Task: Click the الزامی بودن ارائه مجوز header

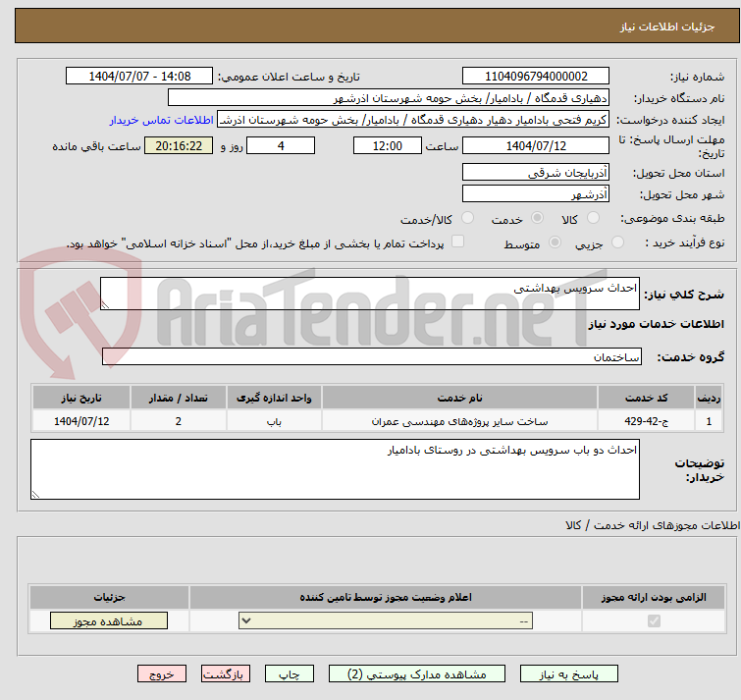Action: click(x=654, y=597)
